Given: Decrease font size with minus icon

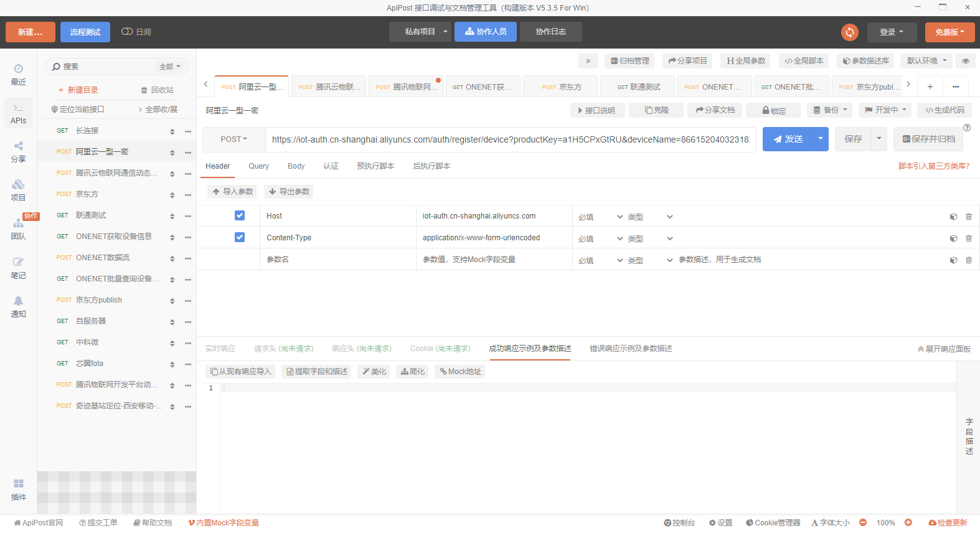Looking at the screenshot, I should tap(863, 523).
